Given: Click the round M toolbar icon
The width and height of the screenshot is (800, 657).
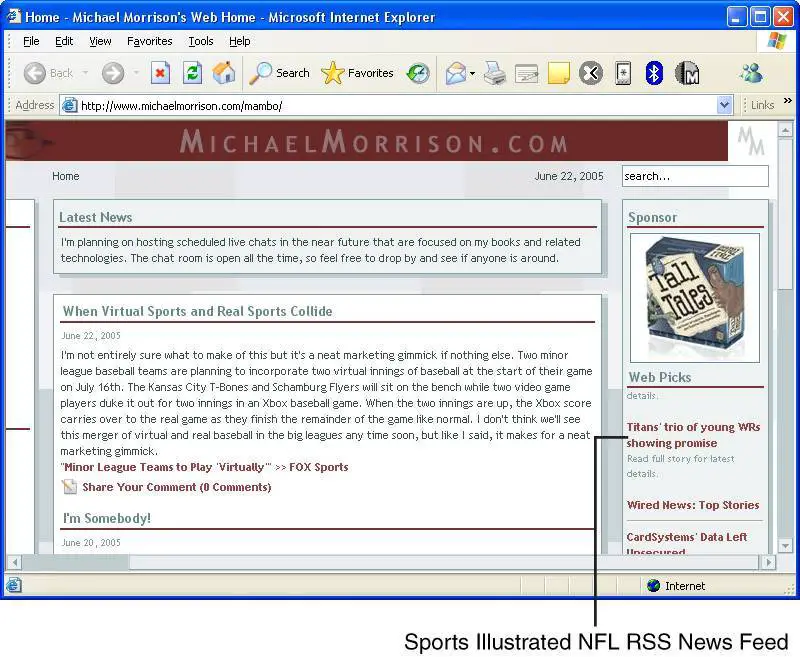Looking at the screenshot, I should click(687, 73).
